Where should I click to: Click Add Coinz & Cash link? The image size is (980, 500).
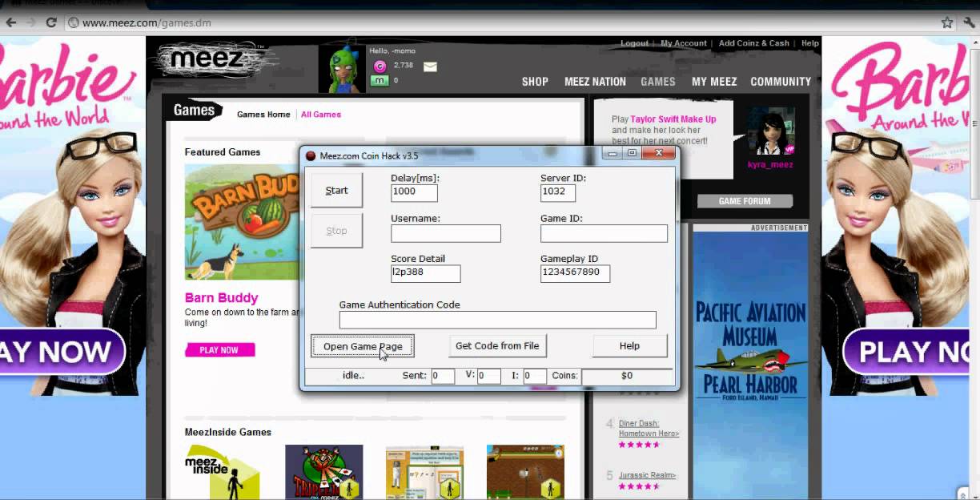(x=753, y=43)
